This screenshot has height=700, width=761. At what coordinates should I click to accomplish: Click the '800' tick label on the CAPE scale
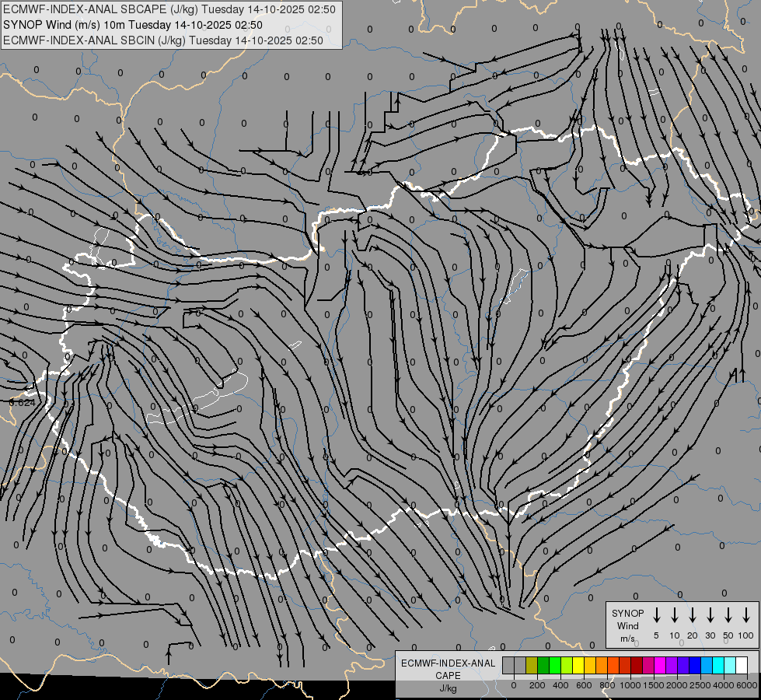pos(607,685)
